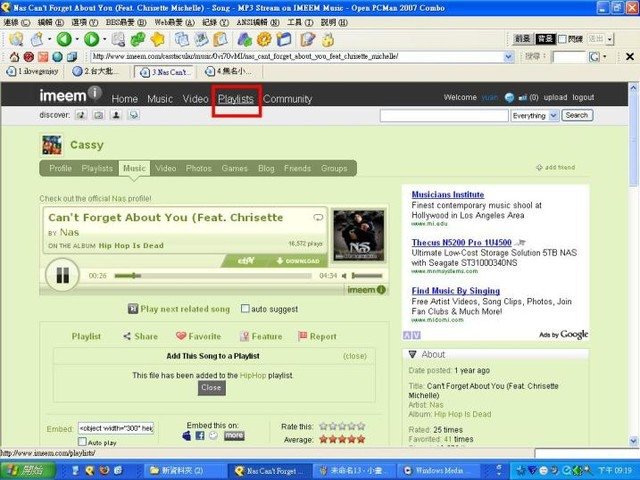Click the black X at address bar's right end
The image size is (640, 480).
pyautogui.click(x=630, y=57)
